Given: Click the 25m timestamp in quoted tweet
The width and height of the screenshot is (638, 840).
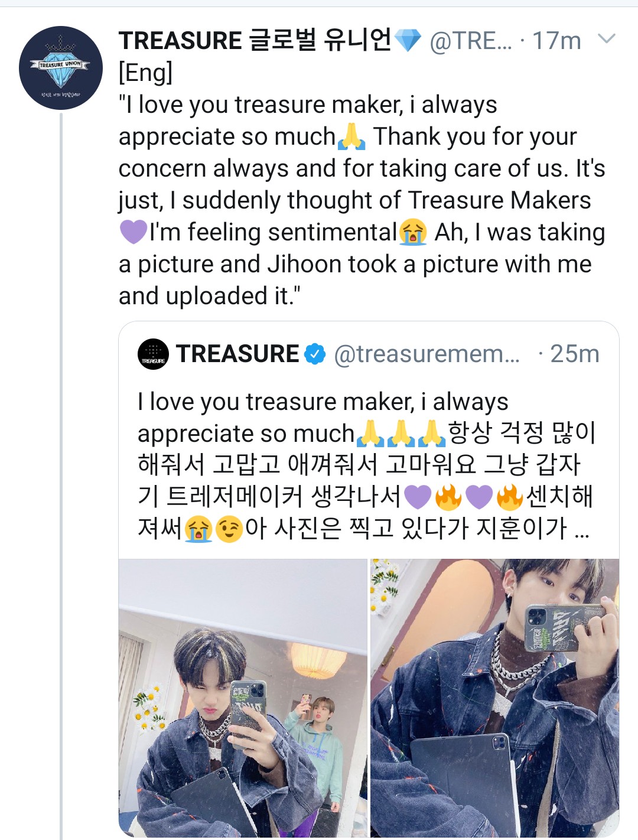Looking at the screenshot, I should [575, 354].
